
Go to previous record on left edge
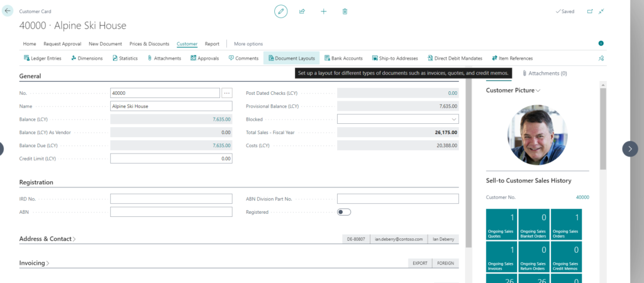(x=1, y=148)
